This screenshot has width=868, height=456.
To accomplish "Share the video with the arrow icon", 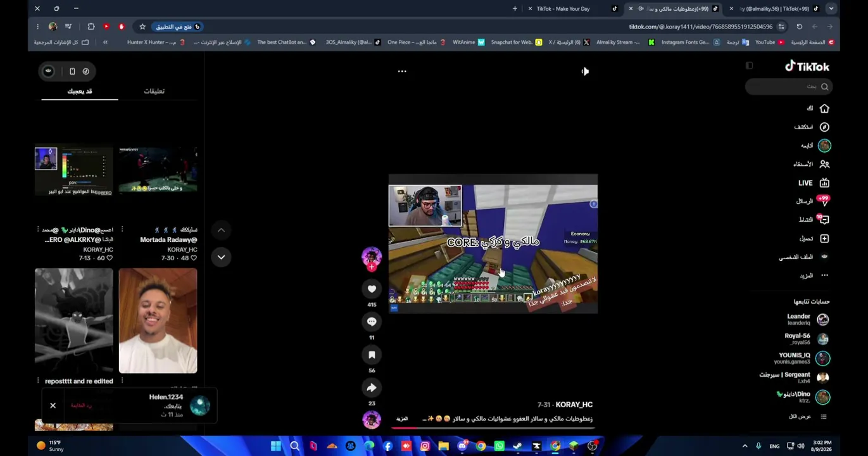I will coord(372,388).
